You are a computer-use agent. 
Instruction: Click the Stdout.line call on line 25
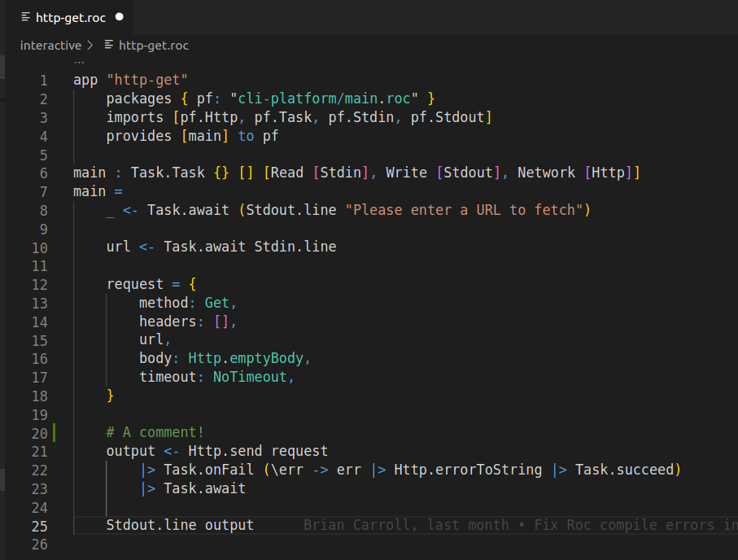tap(139, 525)
